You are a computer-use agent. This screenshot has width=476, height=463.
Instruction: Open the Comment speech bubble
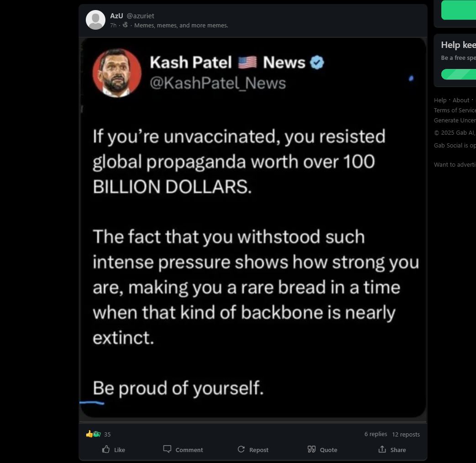pyautogui.click(x=167, y=449)
